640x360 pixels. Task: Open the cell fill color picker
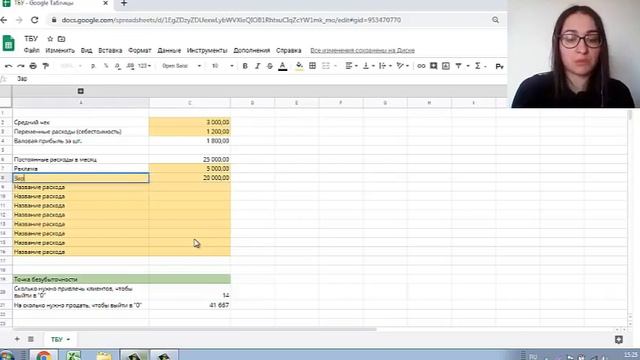click(x=299, y=66)
